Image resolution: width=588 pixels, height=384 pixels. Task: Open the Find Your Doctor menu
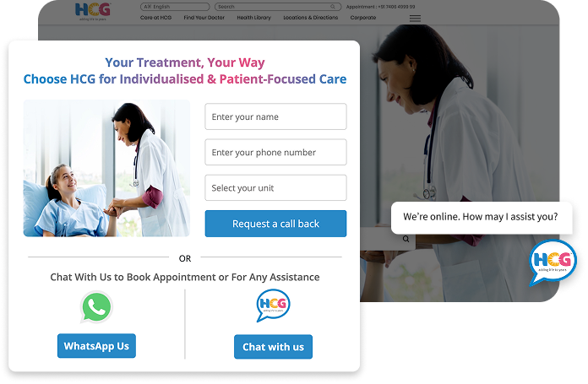click(x=204, y=18)
